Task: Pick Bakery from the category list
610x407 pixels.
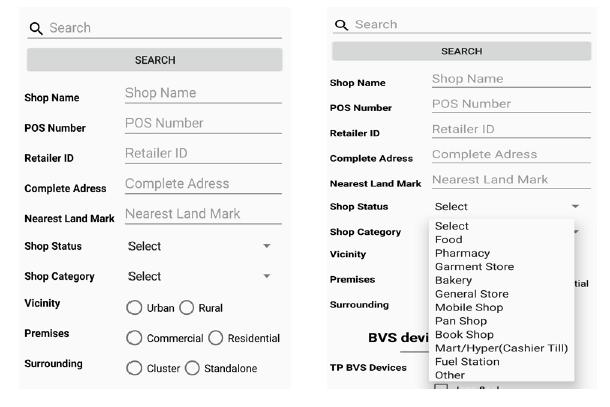Action: (x=454, y=280)
